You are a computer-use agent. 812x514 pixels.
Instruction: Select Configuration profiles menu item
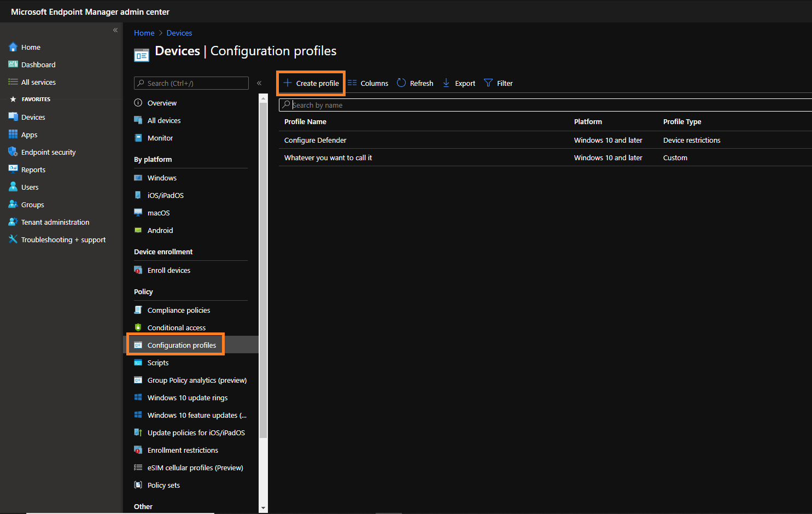(191, 345)
